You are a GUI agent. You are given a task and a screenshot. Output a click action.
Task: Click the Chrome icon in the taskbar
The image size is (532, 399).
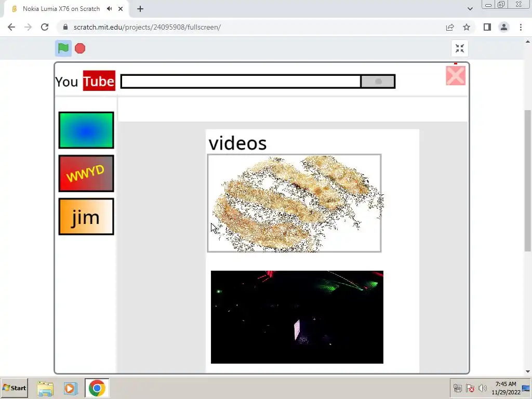[x=97, y=388]
